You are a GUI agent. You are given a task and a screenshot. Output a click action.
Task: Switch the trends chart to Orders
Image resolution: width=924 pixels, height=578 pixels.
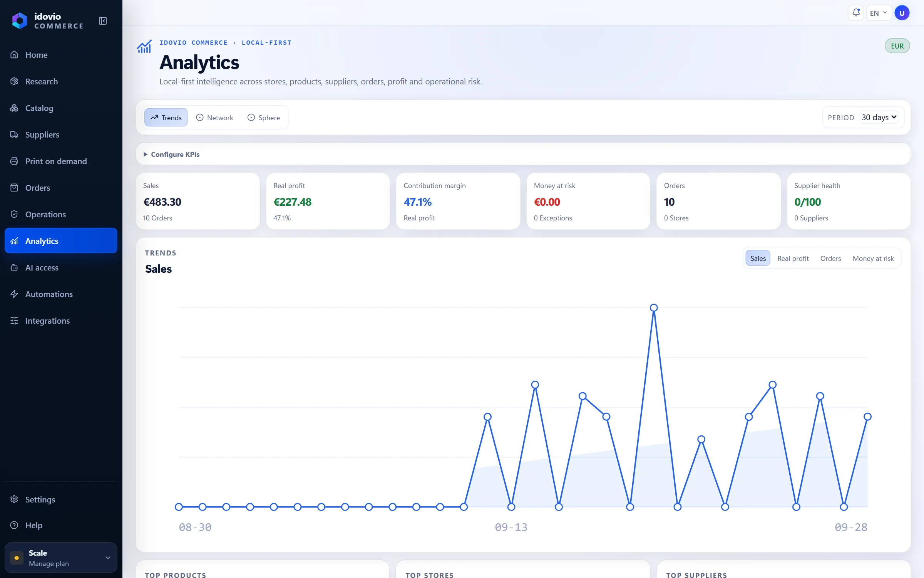pyautogui.click(x=830, y=258)
